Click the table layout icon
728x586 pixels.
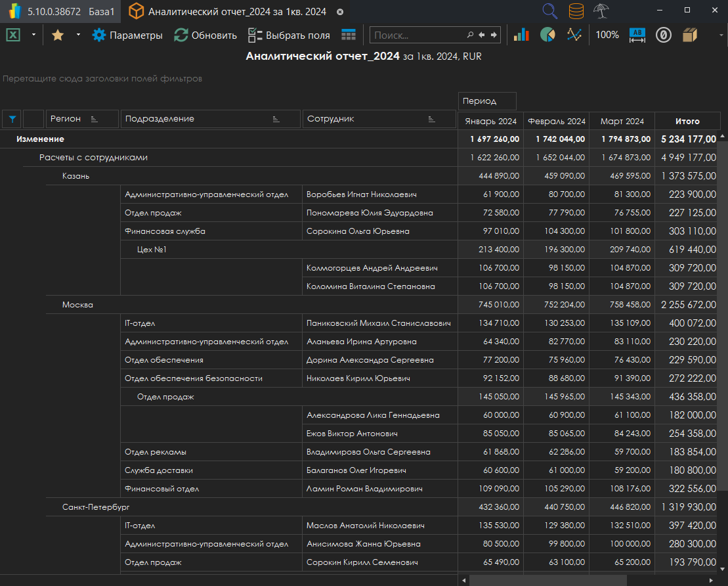point(349,35)
